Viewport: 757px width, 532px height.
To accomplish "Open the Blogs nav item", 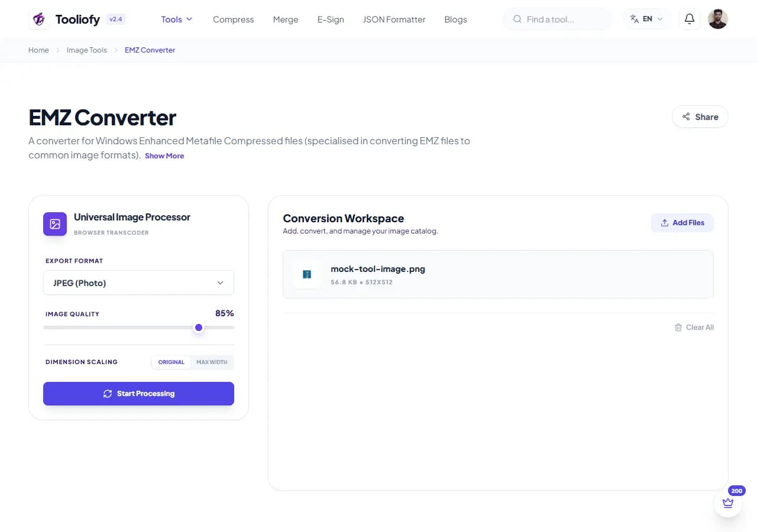I will (x=455, y=20).
